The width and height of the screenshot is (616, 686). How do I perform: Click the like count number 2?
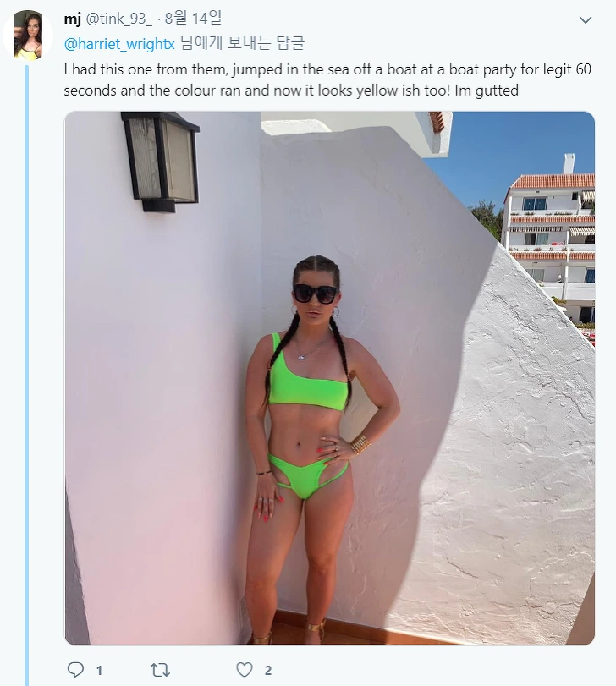pos(267,670)
